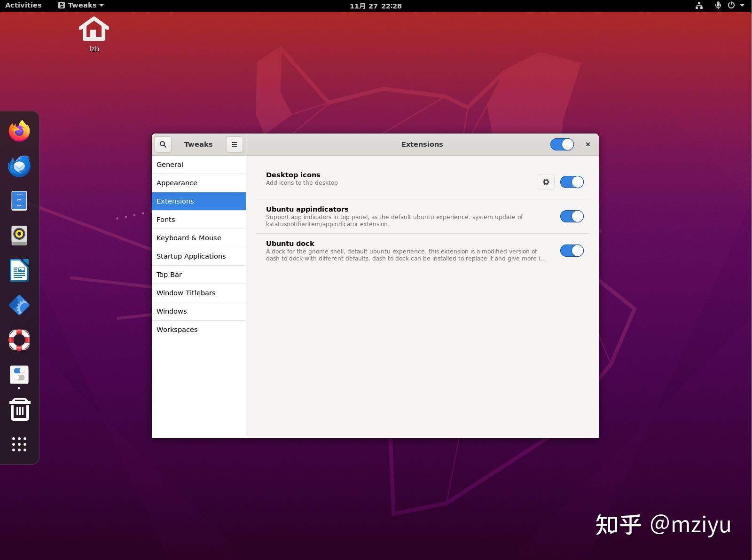The width and height of the screenshot is (752, 560).
Task: Open the Startup Applications section
Action: click(x=191, y=256)
